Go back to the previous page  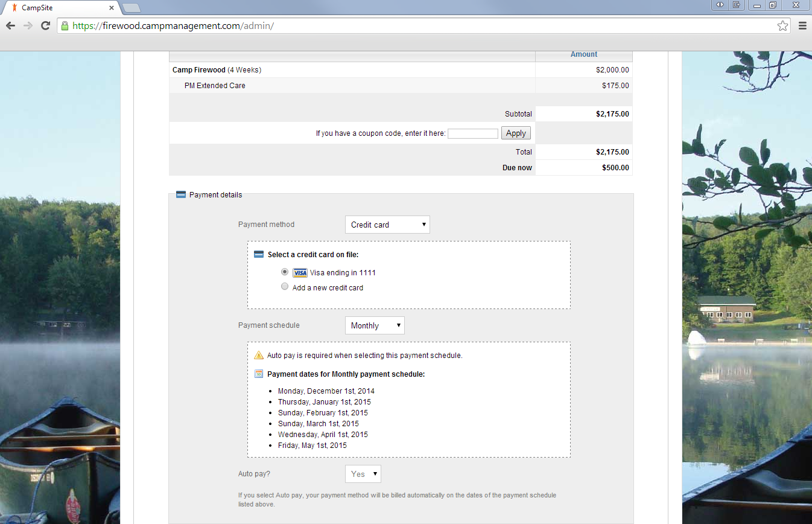click(10, 25)
